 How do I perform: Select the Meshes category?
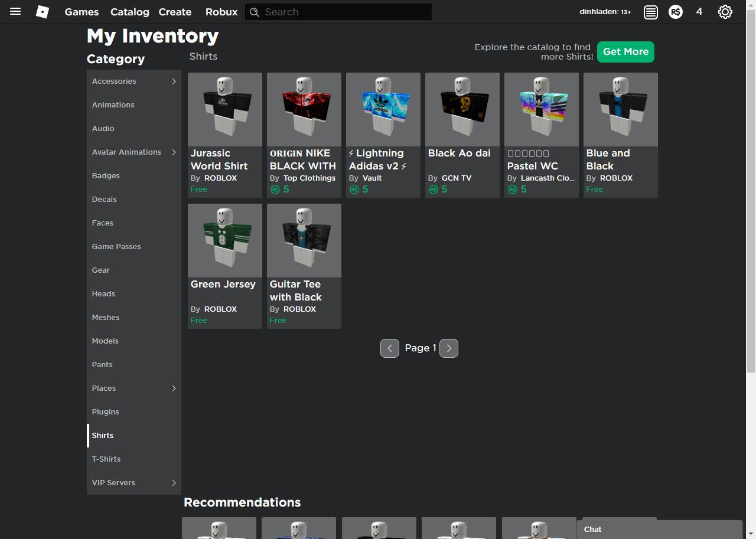tap(134, 318)
